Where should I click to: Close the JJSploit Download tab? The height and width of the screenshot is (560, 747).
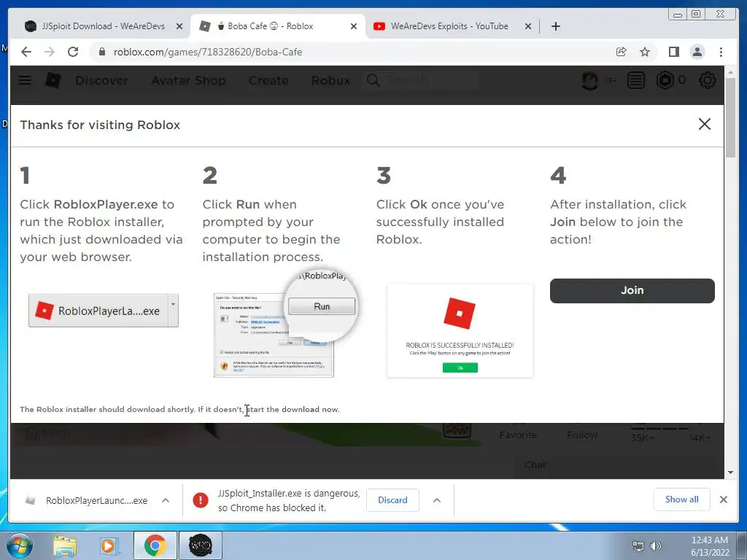(x=179, y=27)
